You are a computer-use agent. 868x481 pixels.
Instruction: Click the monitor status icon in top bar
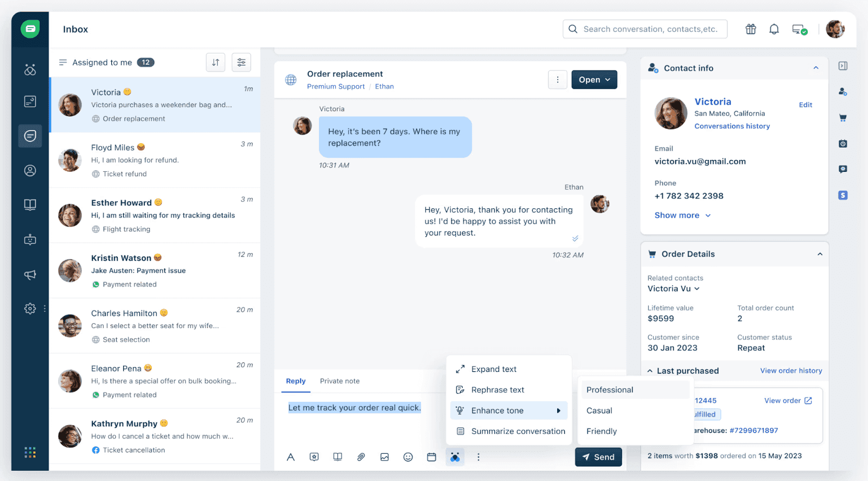pos(800,29)
